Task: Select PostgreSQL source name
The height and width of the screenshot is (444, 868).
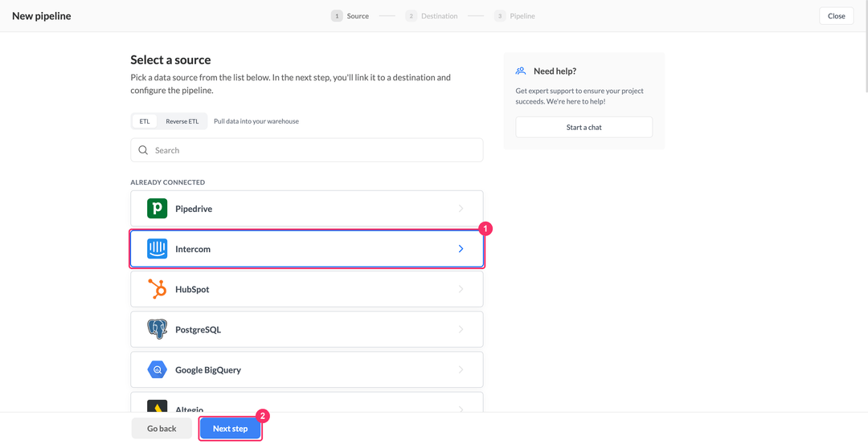Action: point(199,330)
